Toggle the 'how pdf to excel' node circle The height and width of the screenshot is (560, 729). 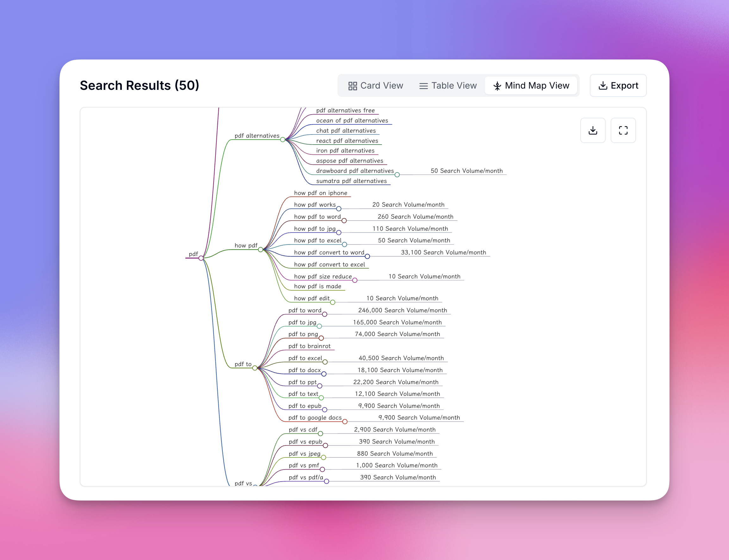click(344, 244)
